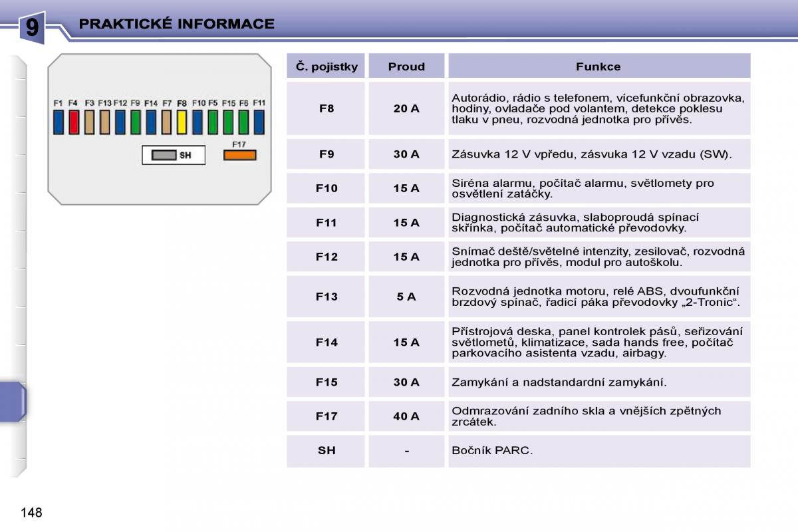This screenshot has width=798, height=532.
Task: Click the blue F1 fuse in the diagram
Action: point(58,122)
